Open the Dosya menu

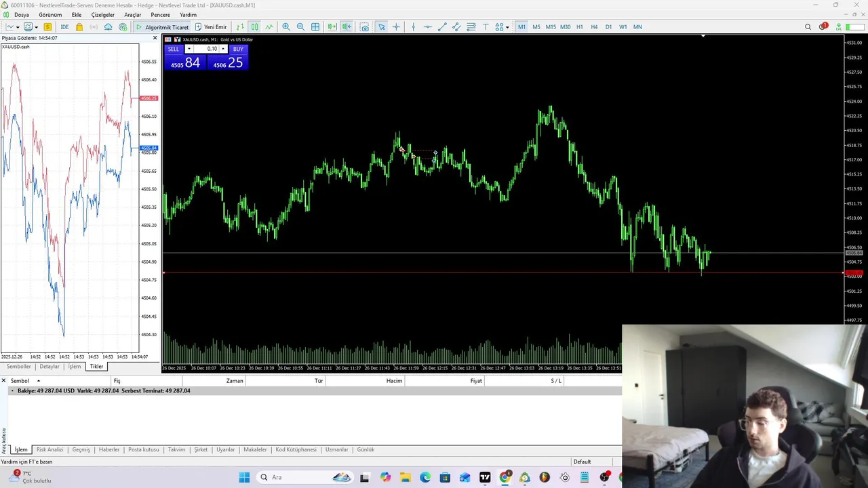coord(22,15)
